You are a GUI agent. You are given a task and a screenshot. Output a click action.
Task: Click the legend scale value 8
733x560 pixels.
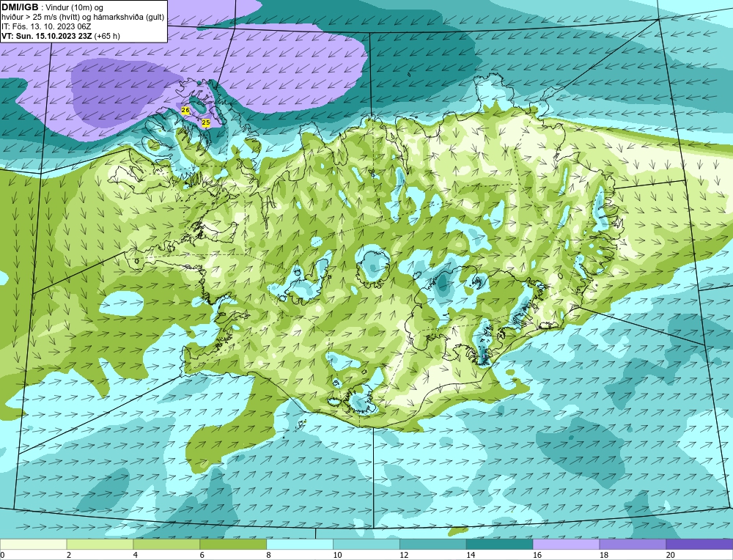tap(268, 555)
